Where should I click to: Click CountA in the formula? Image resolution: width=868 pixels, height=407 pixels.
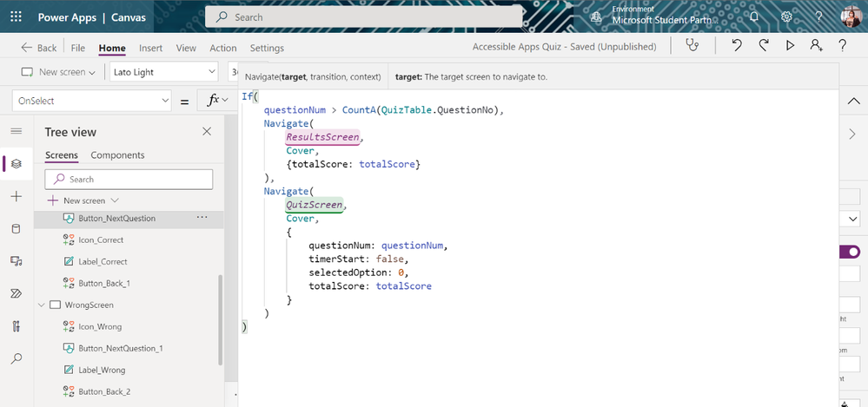pos(359,109)
